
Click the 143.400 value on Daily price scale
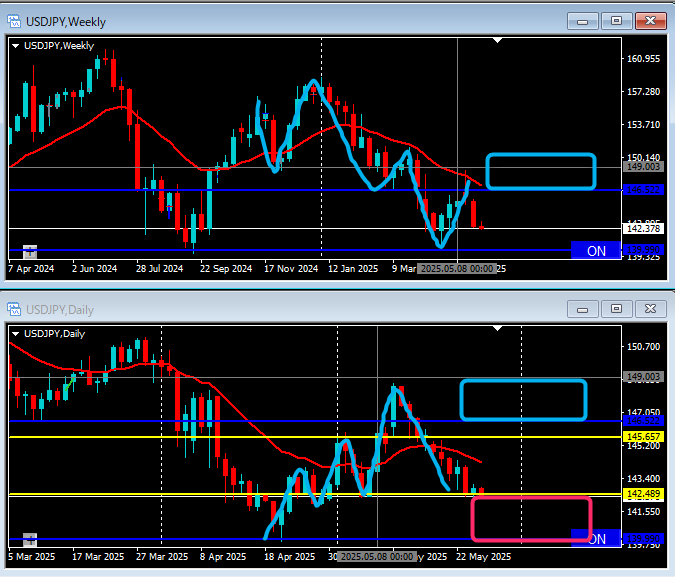[643, 478]
